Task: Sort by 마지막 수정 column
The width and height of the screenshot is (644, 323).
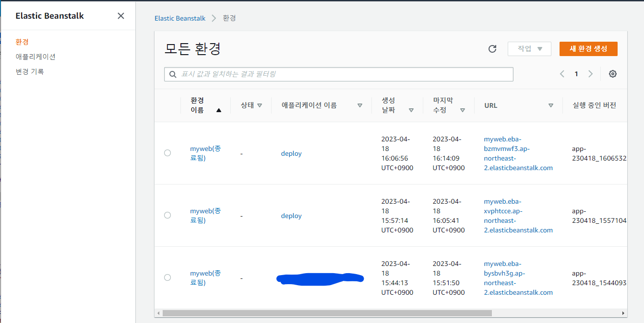Action: pyautogui.click(x=463, y=110)
